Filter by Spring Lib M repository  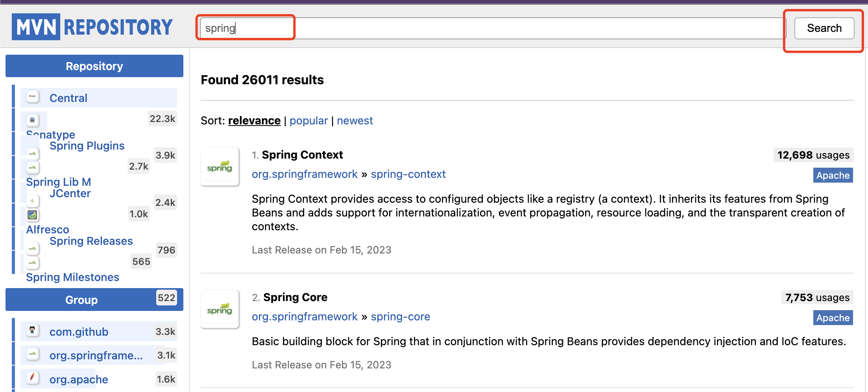pos(59,182)
